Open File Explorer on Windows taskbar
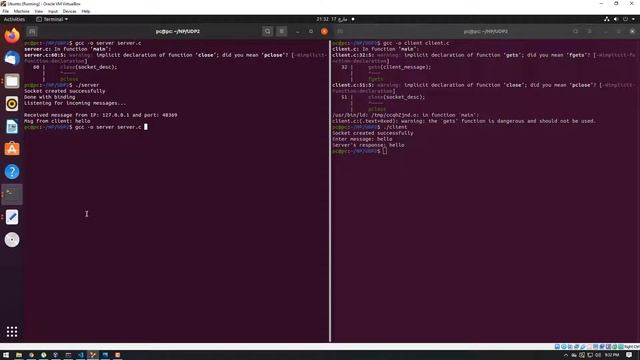 [x=19, y=355]
